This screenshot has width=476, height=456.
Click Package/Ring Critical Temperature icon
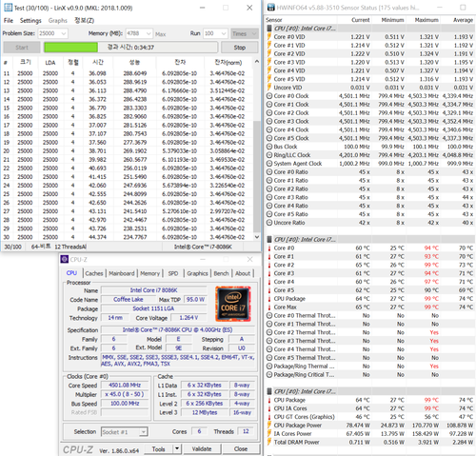269,374
